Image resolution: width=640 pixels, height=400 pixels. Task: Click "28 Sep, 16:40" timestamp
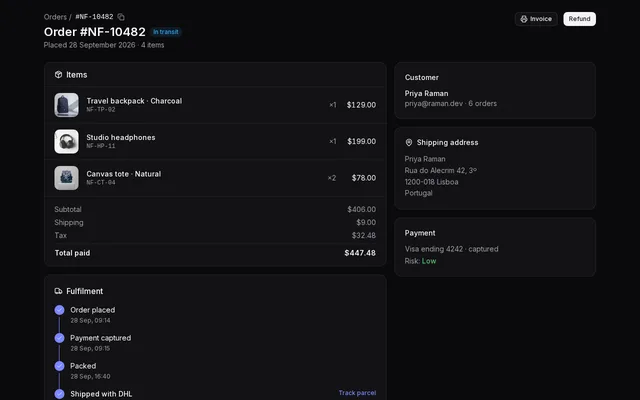(x=90, y=376)
